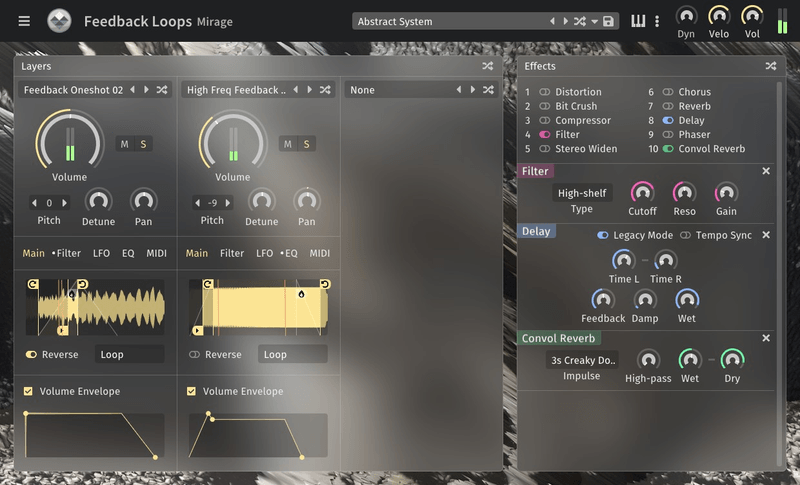The image size is (800, 485).
Task: Click the save preset floppy disk icon
Action: pos(608,21)
